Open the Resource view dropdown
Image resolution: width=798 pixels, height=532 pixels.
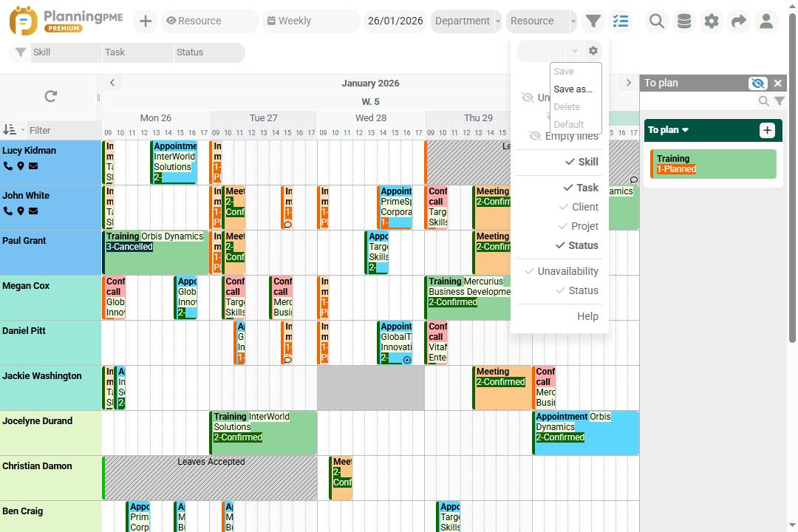pyautogui.click(x=210, y=21)
